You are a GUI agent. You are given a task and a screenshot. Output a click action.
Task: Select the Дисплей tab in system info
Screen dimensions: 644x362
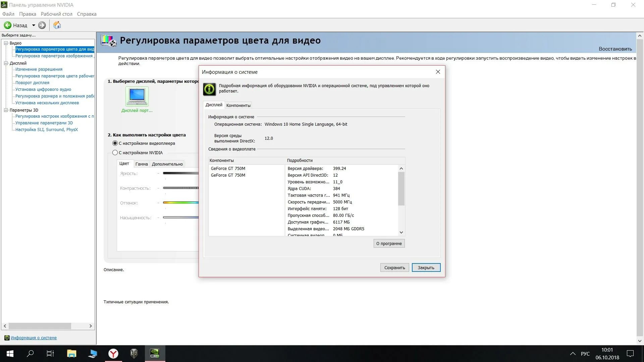[214, 105]
